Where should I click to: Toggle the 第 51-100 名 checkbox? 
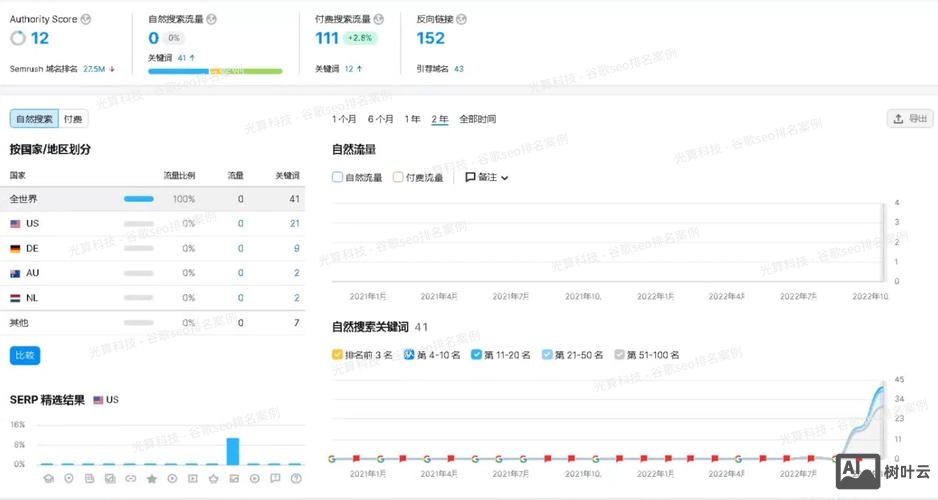pyautogui.click(x=619, y=355)
